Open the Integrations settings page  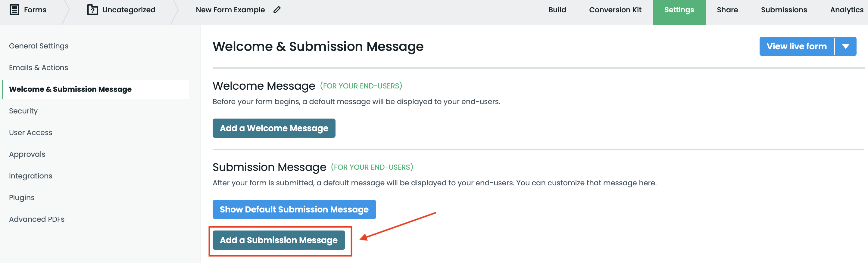pyautogui.click(x=31, y=176)
